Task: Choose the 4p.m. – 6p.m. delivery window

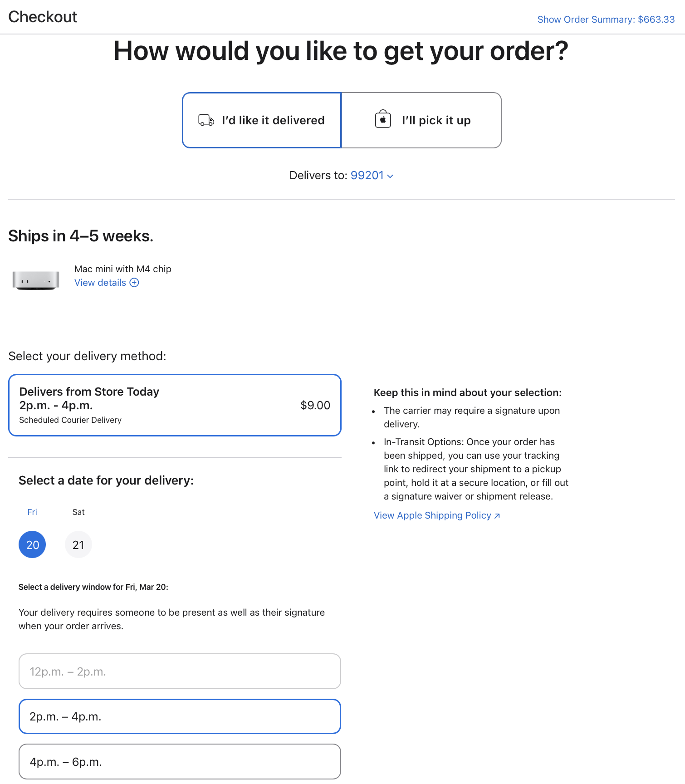Action: 180,762
